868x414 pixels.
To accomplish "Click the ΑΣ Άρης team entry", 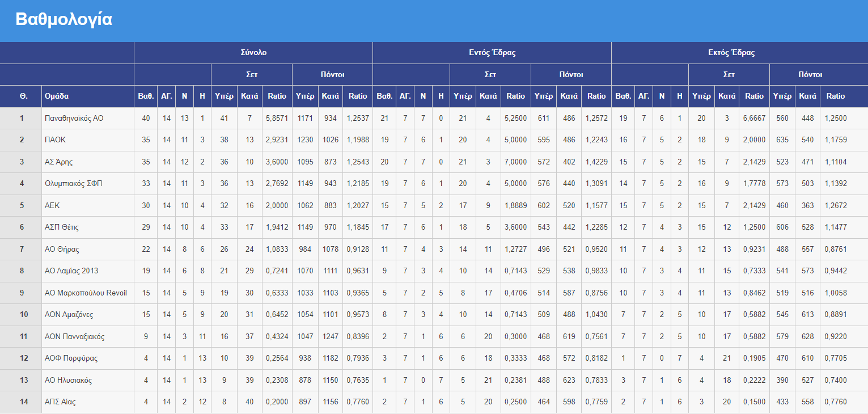I will click(x=58, y=162).
